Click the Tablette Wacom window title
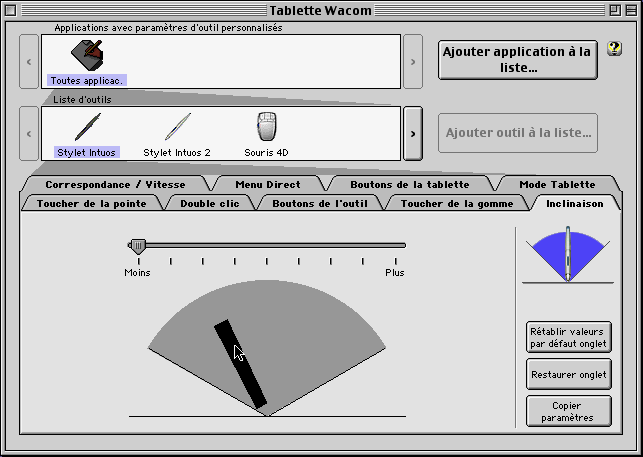This screenshot has height=457, width=643. [x=320, y=10]
